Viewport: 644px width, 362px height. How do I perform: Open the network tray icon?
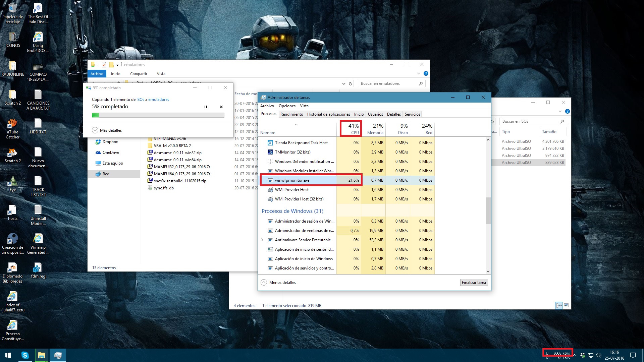click(x=591, y=355)
